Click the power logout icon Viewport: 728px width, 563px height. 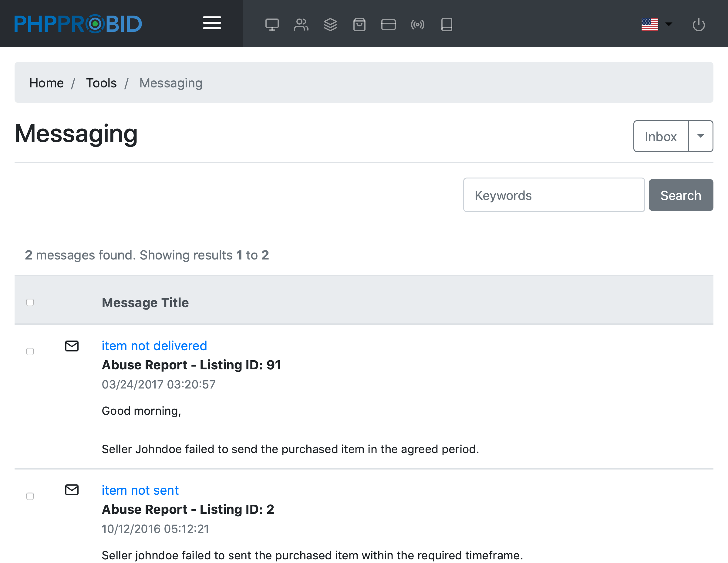point(698,24)
